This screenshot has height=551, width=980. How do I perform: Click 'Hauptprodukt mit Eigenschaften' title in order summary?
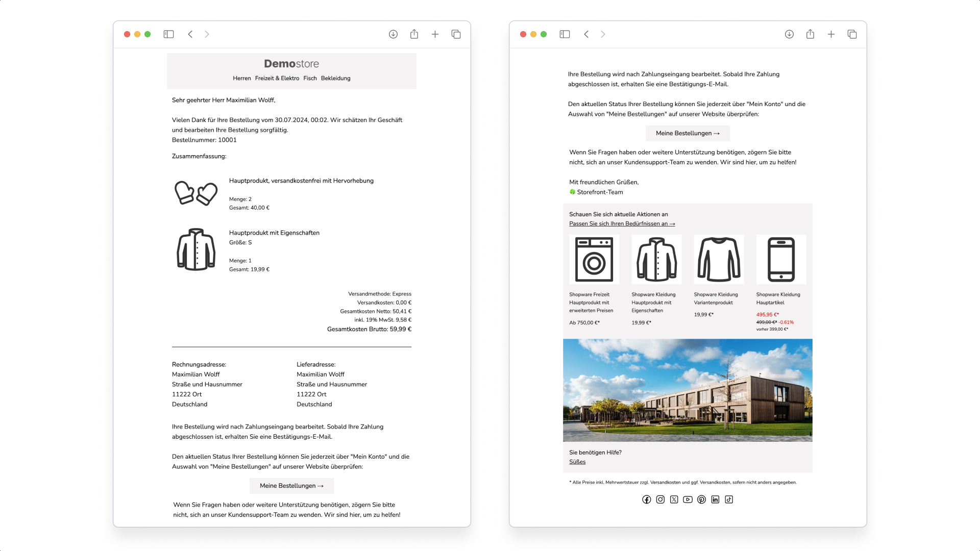(274, 233)
